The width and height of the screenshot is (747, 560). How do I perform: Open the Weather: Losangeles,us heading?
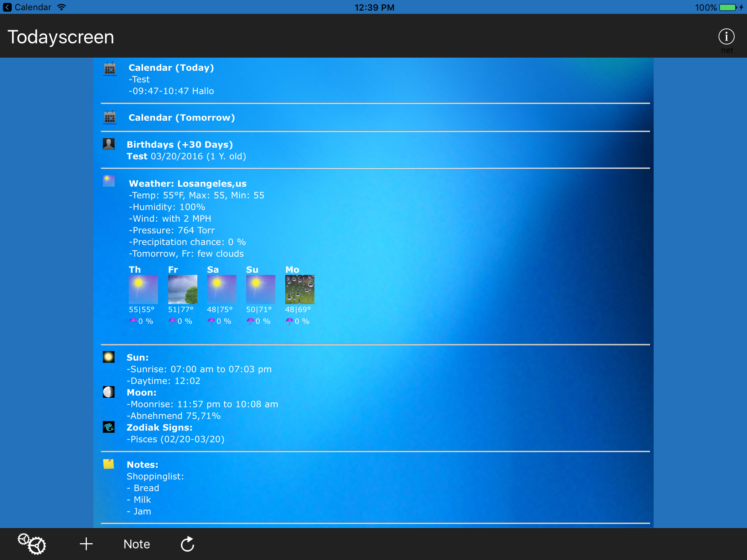(187, 183)
